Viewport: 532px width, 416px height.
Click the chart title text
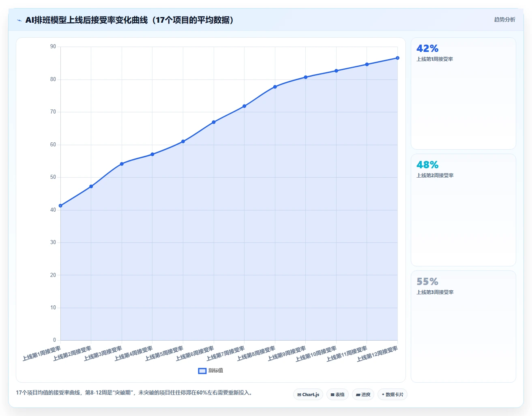(x=131, y=20)
